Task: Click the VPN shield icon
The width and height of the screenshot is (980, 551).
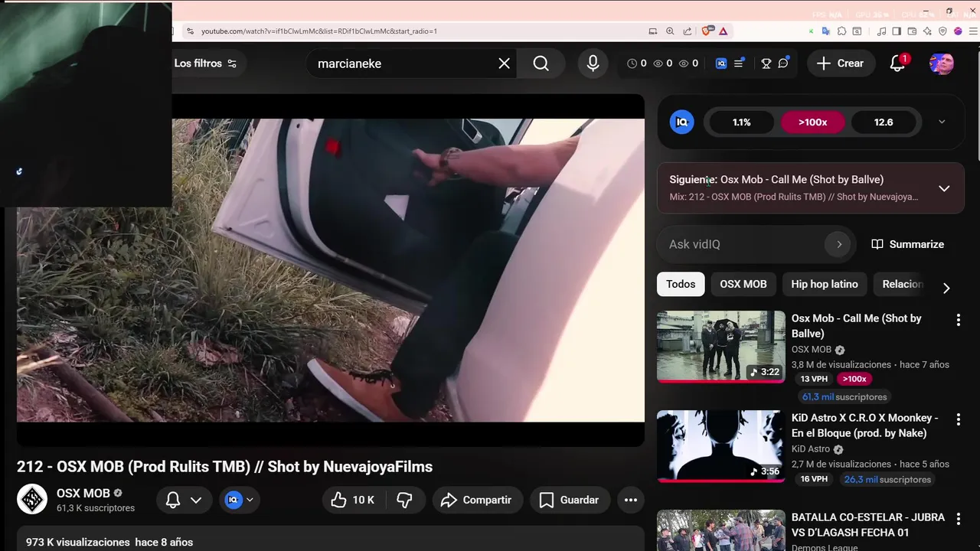Action: 942,31
